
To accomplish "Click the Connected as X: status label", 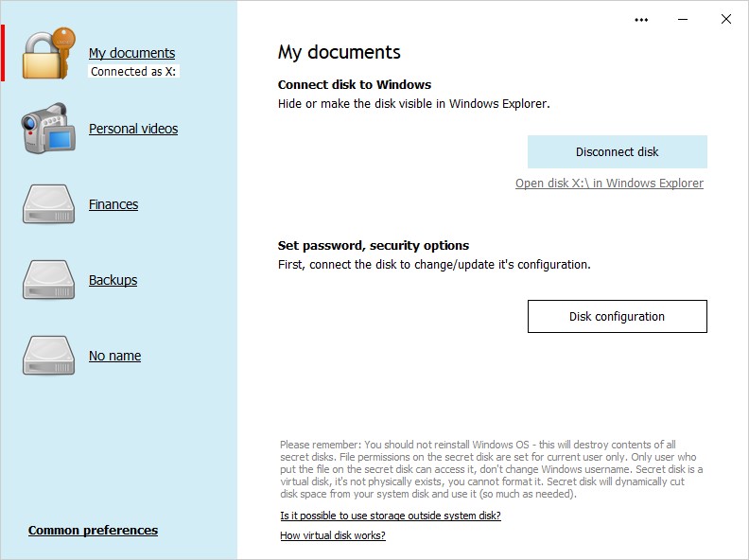I will 133,71.
